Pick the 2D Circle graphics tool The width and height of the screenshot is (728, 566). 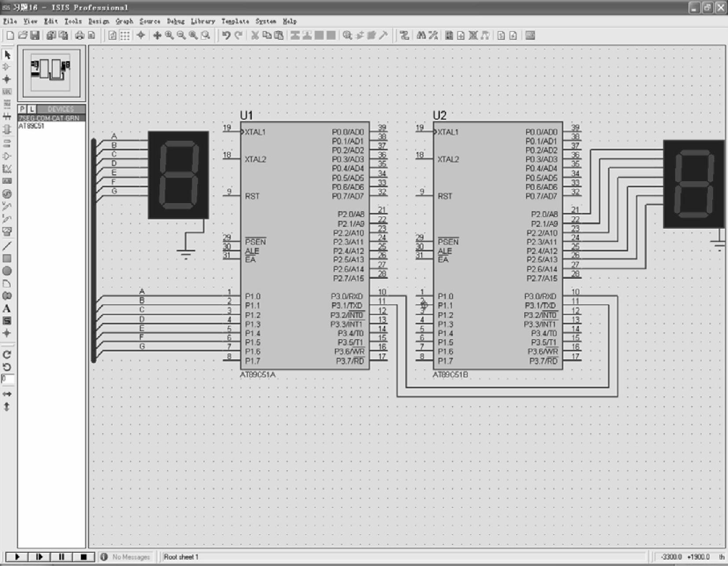[7, 271]
